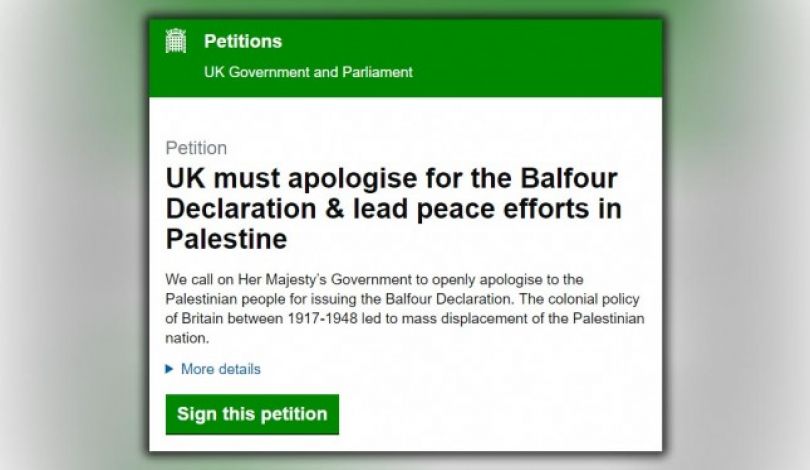Click the Parliament portcullis logo icon

(176, 41)
